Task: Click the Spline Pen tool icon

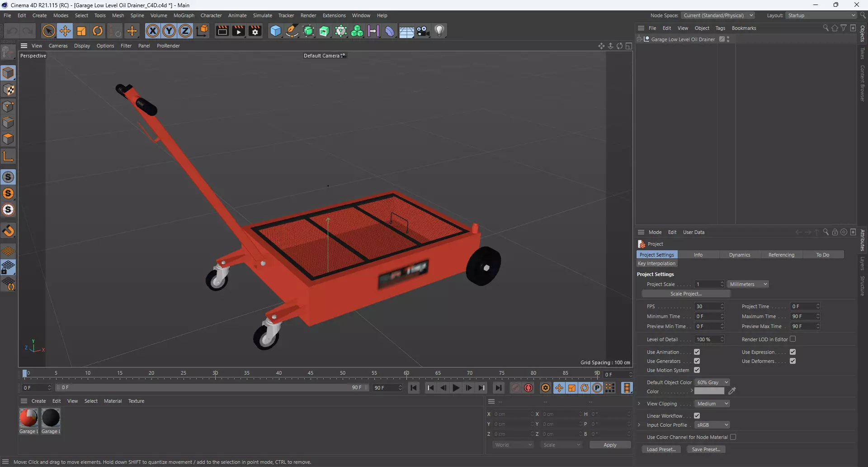Action: [x=292, y=31]
